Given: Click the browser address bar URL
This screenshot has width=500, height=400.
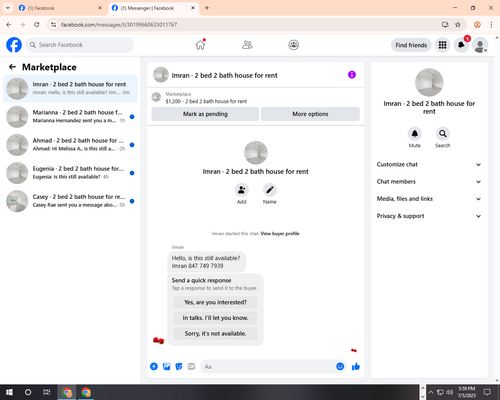Looking at the screenshot, I should click(119, 25).
